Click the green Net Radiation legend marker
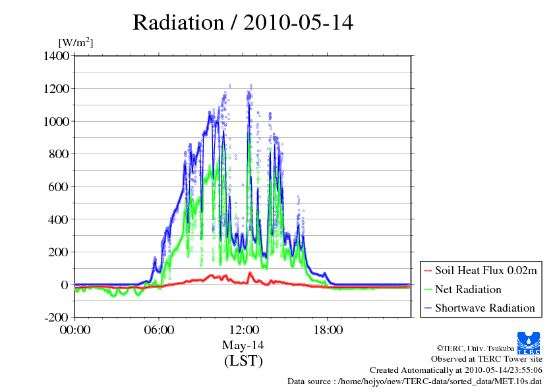 tap(428, 290)
